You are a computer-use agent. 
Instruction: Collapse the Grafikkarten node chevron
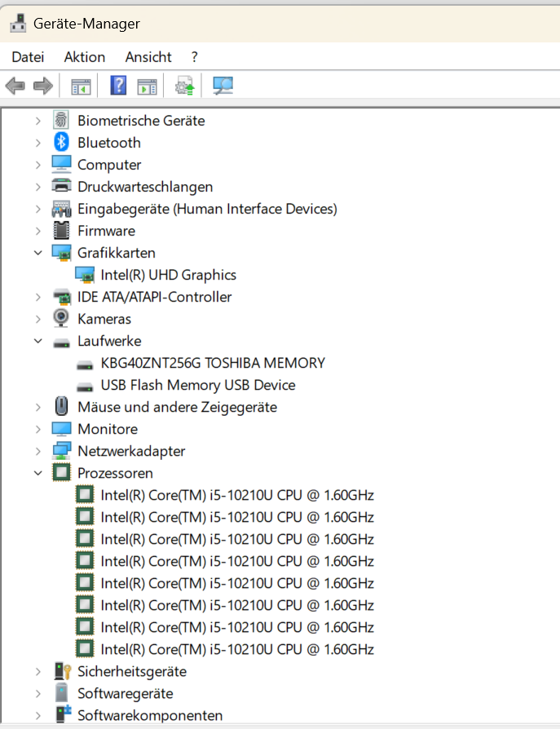(x=38, y=253)
